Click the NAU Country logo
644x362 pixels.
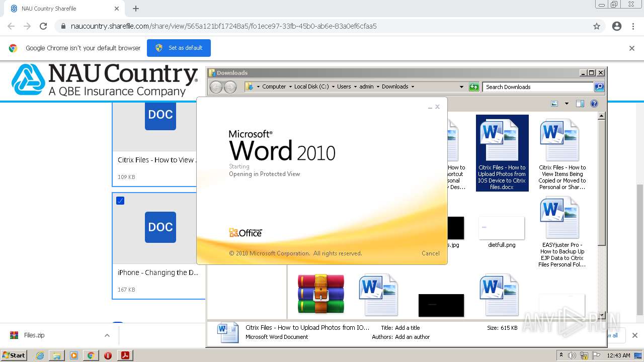pyautogui.click(x=105, y=80)
